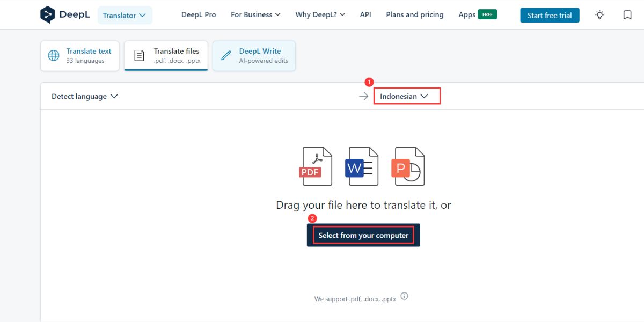Click the Word document file icon

tap(362, 166)
